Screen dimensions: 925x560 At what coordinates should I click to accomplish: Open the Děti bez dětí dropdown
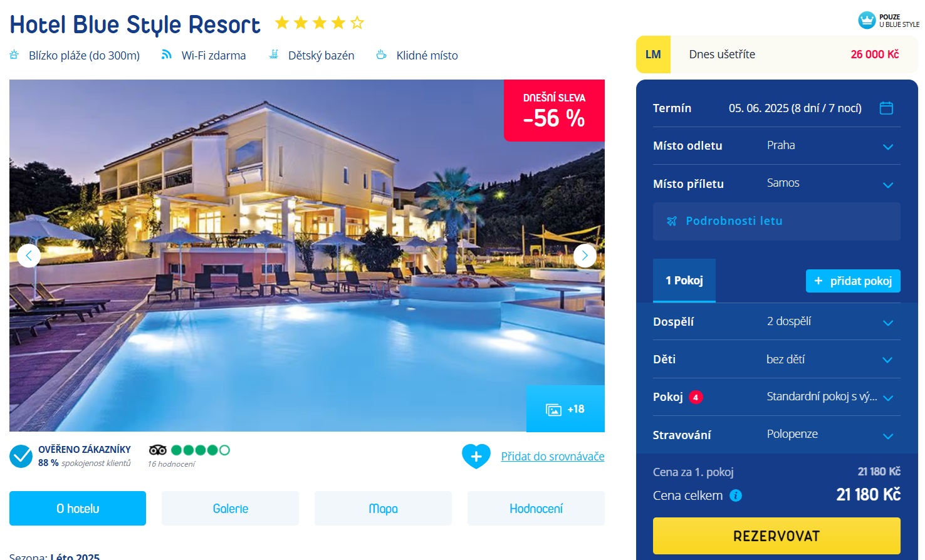point(776,360)
